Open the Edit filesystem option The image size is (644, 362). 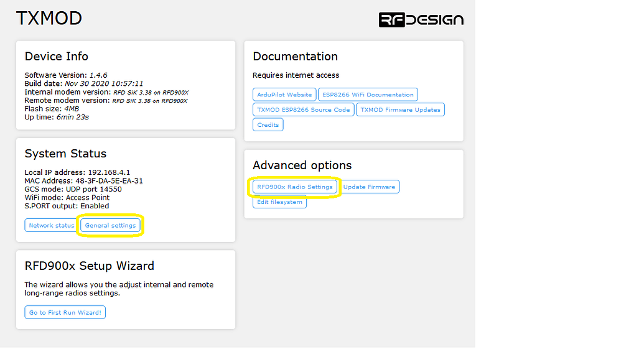tap(280, 202)
